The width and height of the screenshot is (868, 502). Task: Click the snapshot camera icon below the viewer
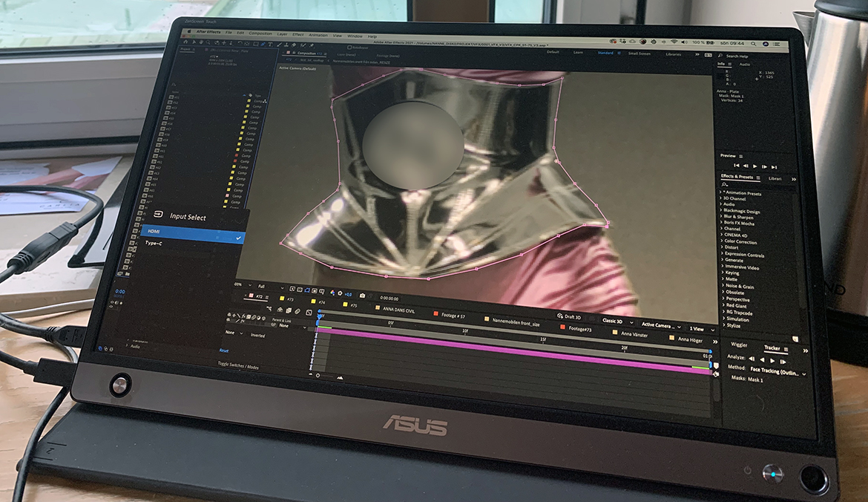tap(362, 295)
